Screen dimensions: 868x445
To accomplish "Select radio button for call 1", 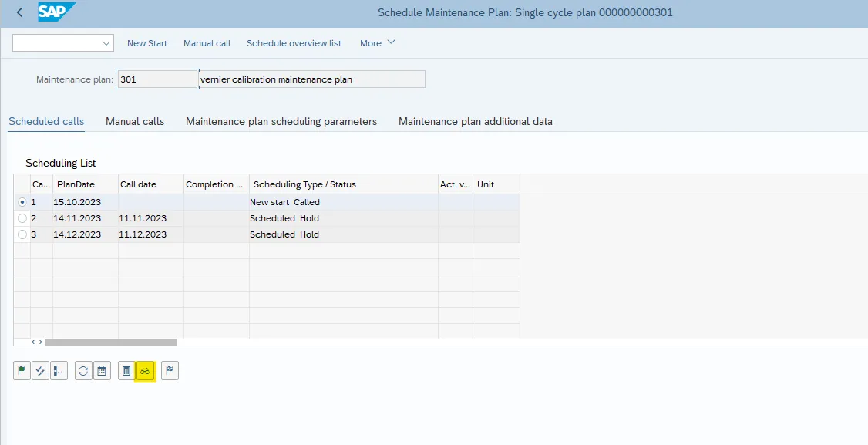I will [22, 202].
